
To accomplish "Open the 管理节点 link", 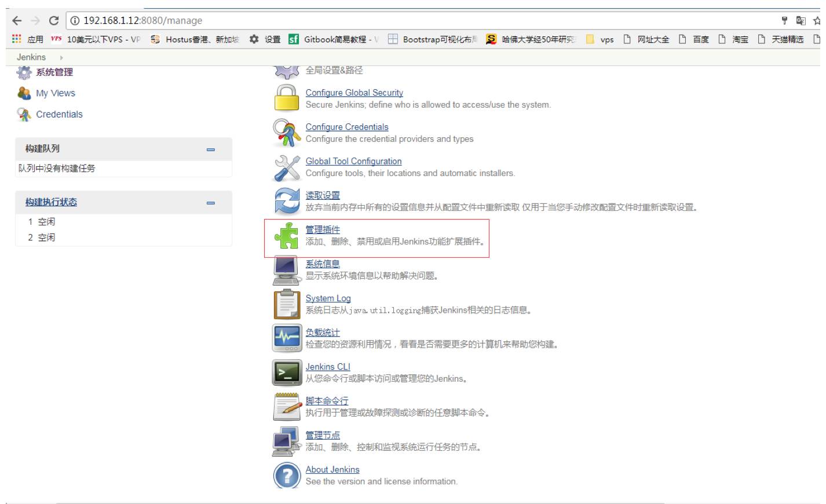I will (323, 435).
